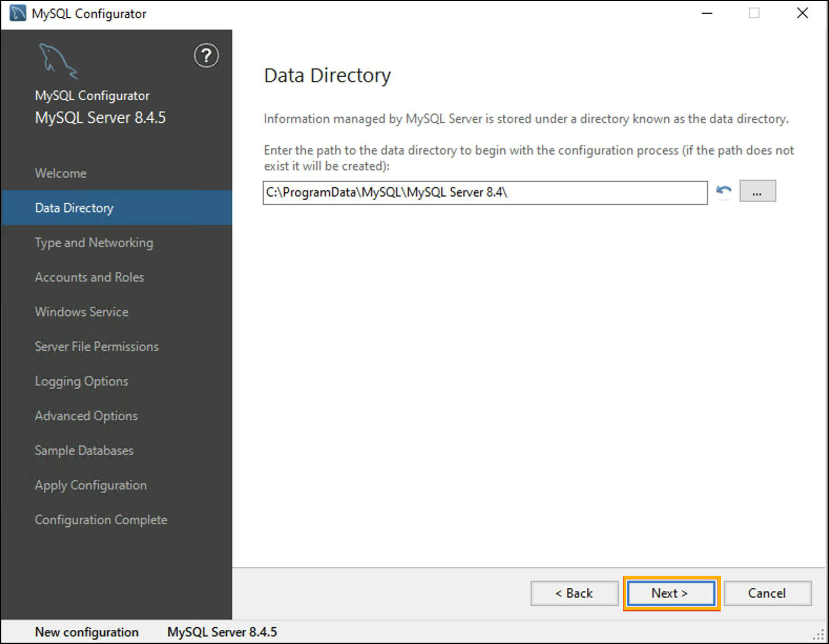Revert data directory path with undo arrow

(724, 191)
